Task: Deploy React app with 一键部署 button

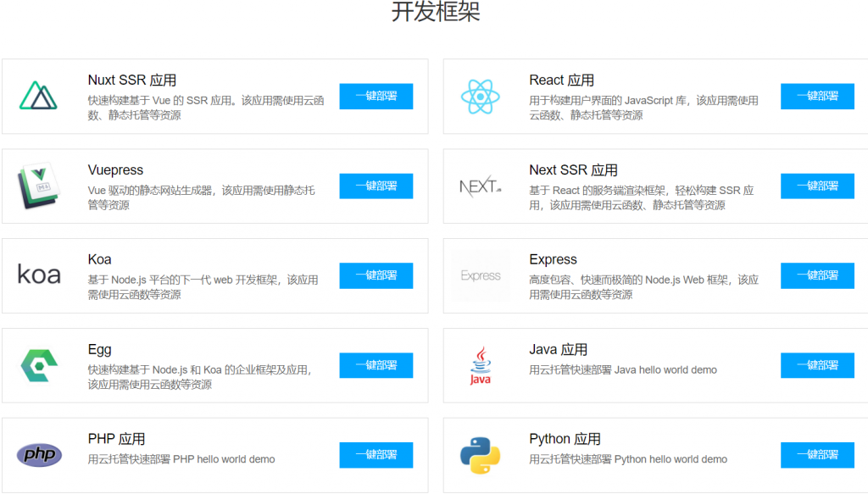Action: [x=818, y=97]
